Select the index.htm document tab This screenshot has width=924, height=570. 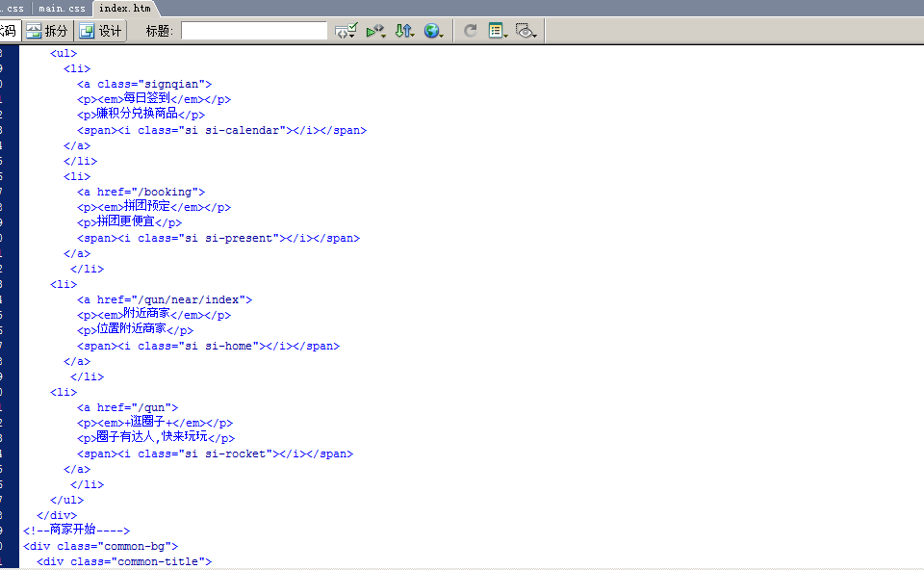126,8
